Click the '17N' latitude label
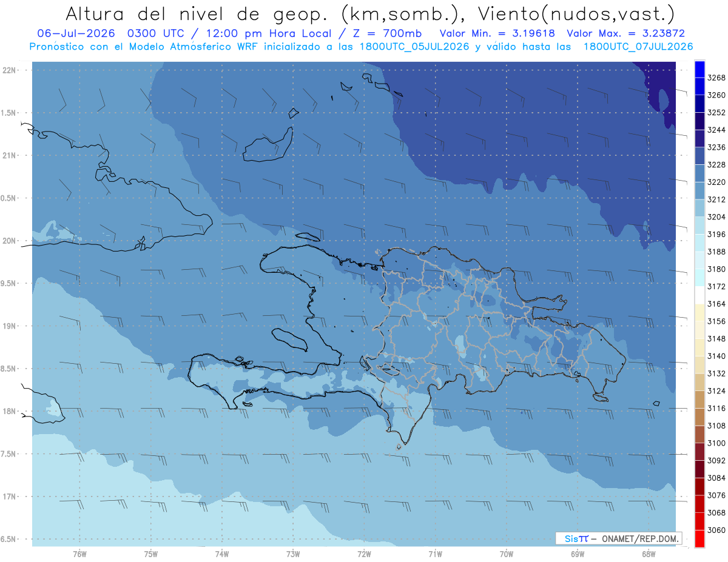The height and width of the screenshot is (562, 728). click(x=8, y=497)
